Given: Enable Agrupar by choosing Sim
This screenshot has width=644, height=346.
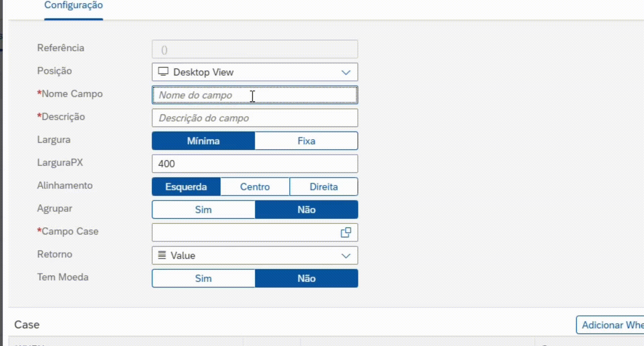Looking at the screenshot, I should 203,210.
